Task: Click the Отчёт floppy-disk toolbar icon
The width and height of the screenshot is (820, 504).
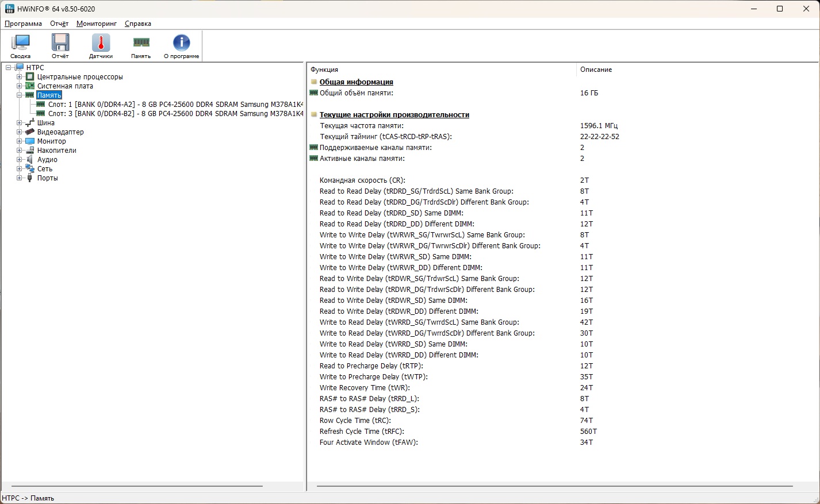Action: [60, 43]
